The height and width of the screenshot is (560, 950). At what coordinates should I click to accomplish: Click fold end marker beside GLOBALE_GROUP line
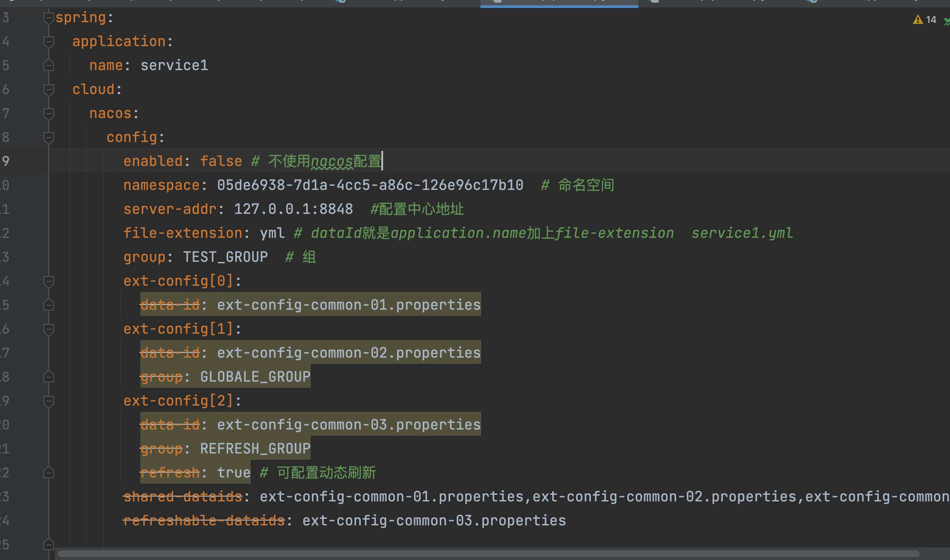(48, 377)
